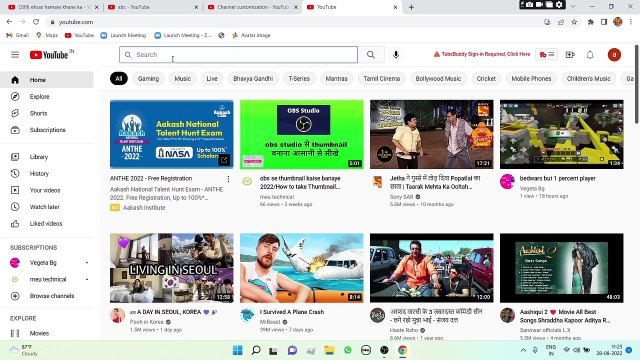Open the YouTube hamburger guide menu
The image size is (640, 360).
tap(15, 54)
